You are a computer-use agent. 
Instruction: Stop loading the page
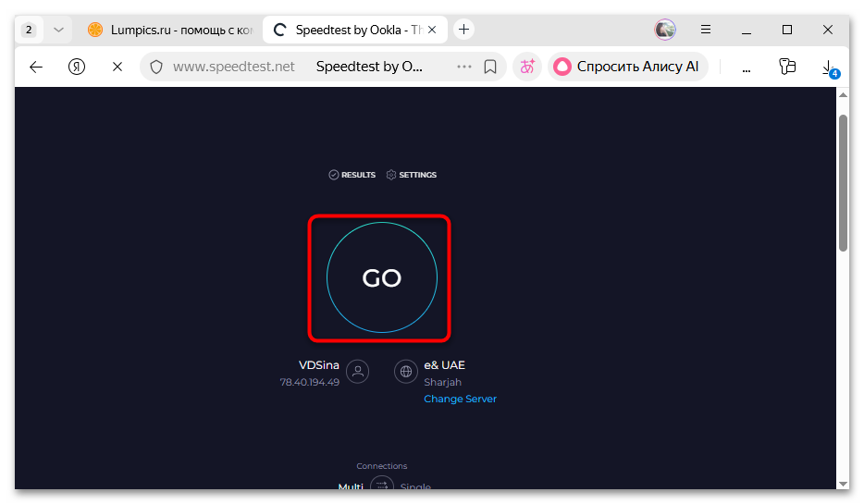(117, 68)
